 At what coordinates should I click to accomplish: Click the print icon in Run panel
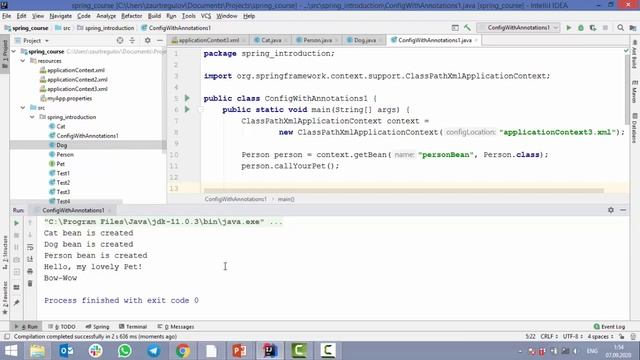tap(30, 271)
